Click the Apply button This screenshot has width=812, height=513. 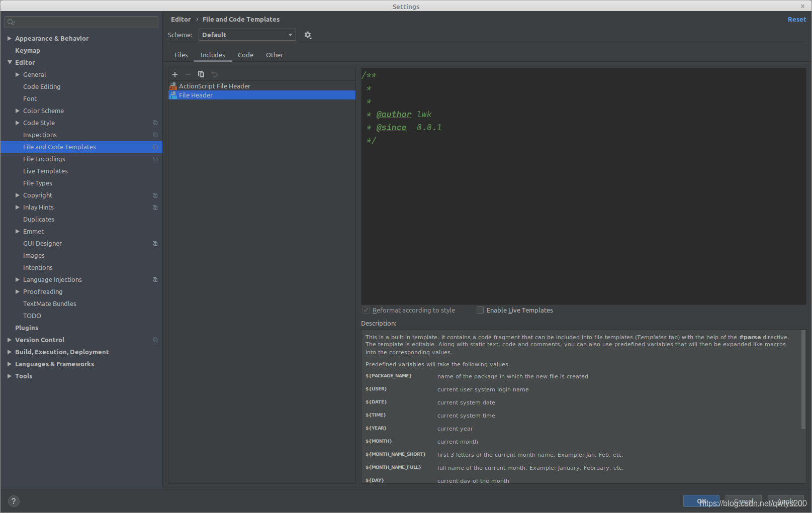pyautogui.click(x=785, y=501)
